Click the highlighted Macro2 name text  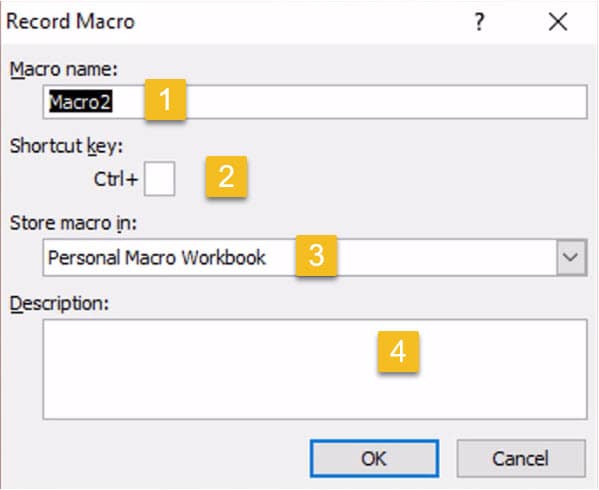[x=80, y=102]
